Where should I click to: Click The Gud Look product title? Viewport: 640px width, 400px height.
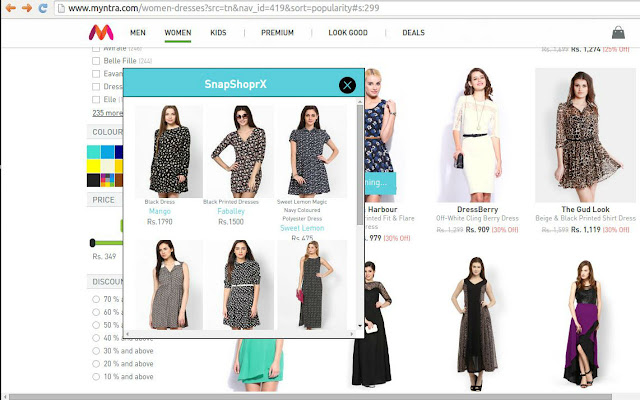coord(585,209)
